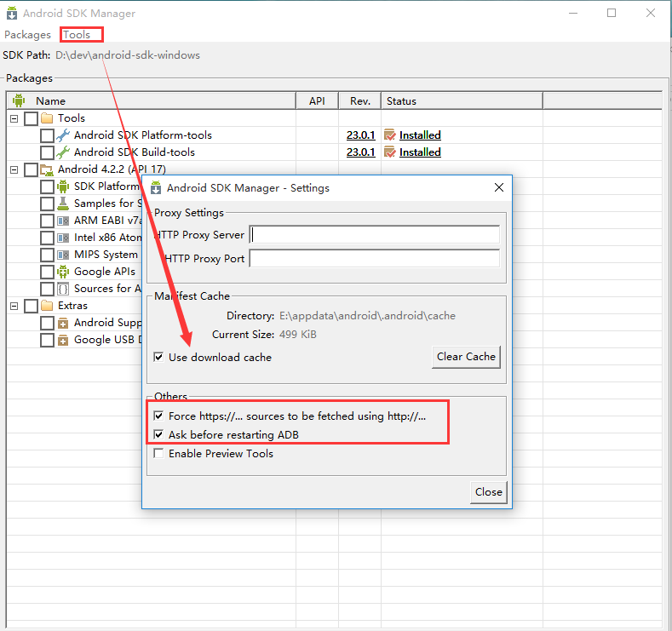
Task: Maximize the Android SDK Manager window
Action: 612,14
